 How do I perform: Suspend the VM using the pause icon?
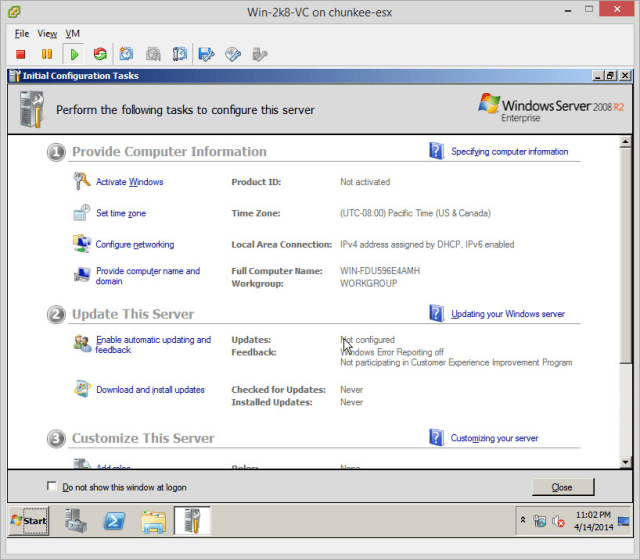(47, 54)
